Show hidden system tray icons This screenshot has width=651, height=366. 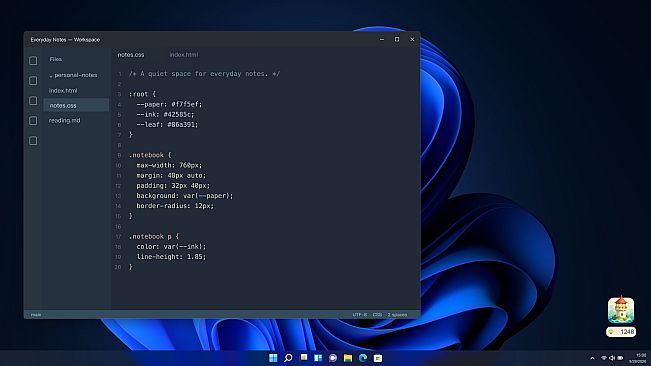click(592, 358)
